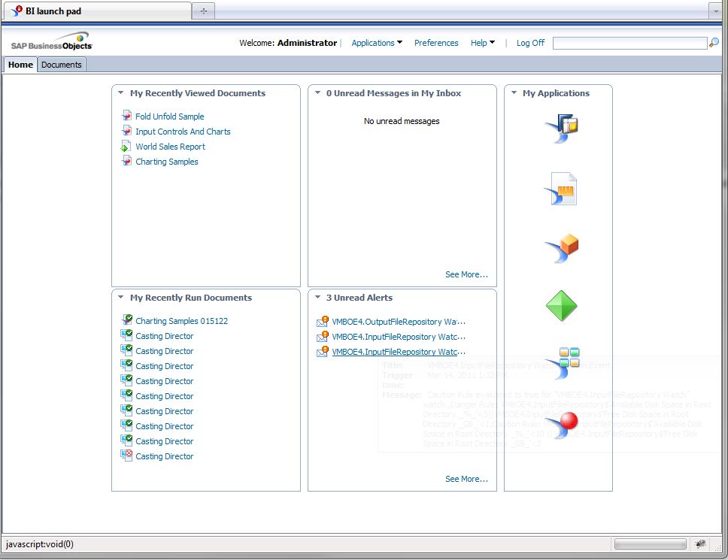Click the Fold Unfold Sample document icon
The image size is (728, 560).
click(126, 116)
